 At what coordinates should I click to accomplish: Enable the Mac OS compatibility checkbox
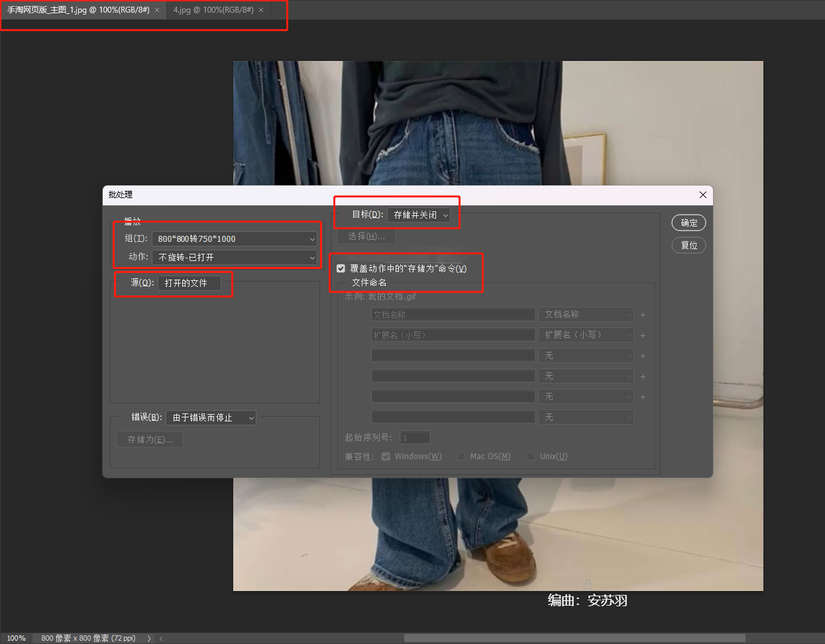tap(461, 456)
